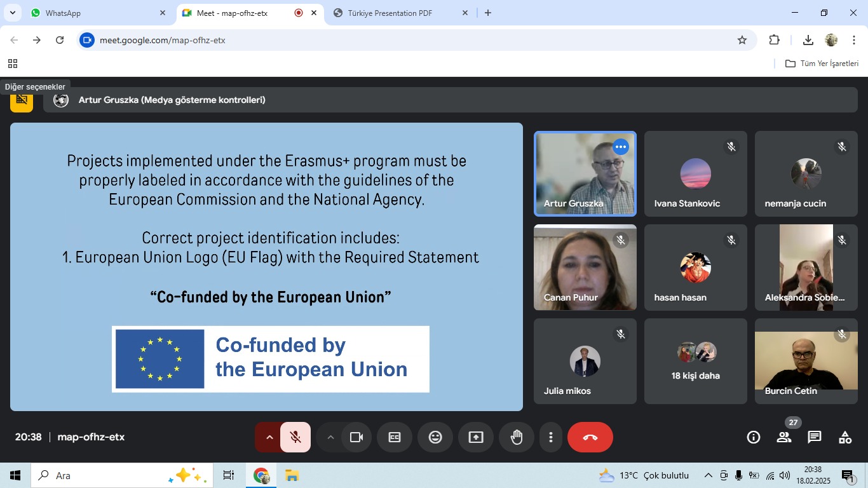The width and height of the screenshot is (868, 488).
Task: Open more options three-dot menu in call bar
Action: click(551, 437)
